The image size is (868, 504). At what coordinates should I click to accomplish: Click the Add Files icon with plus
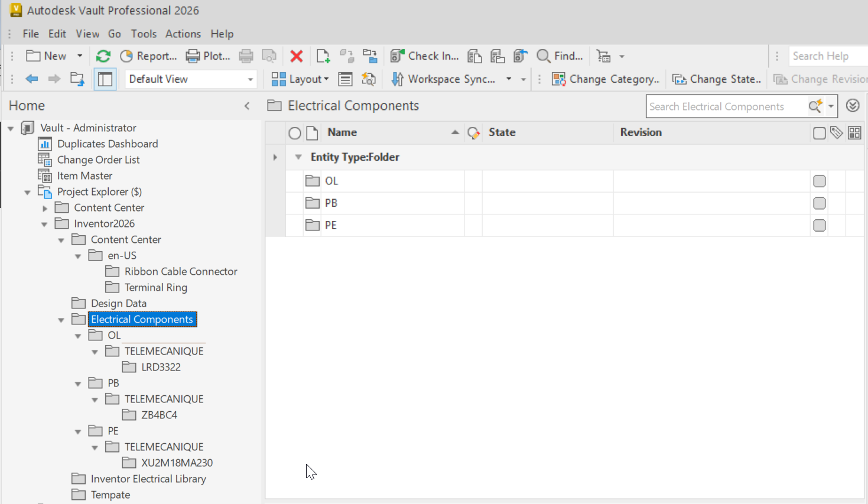pos(323,56)
